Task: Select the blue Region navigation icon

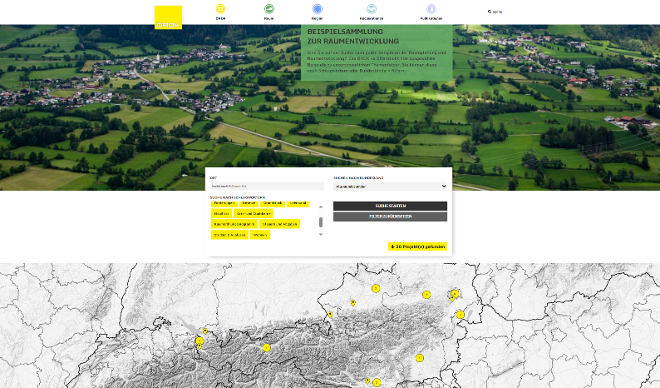Action: click(317, 9)
